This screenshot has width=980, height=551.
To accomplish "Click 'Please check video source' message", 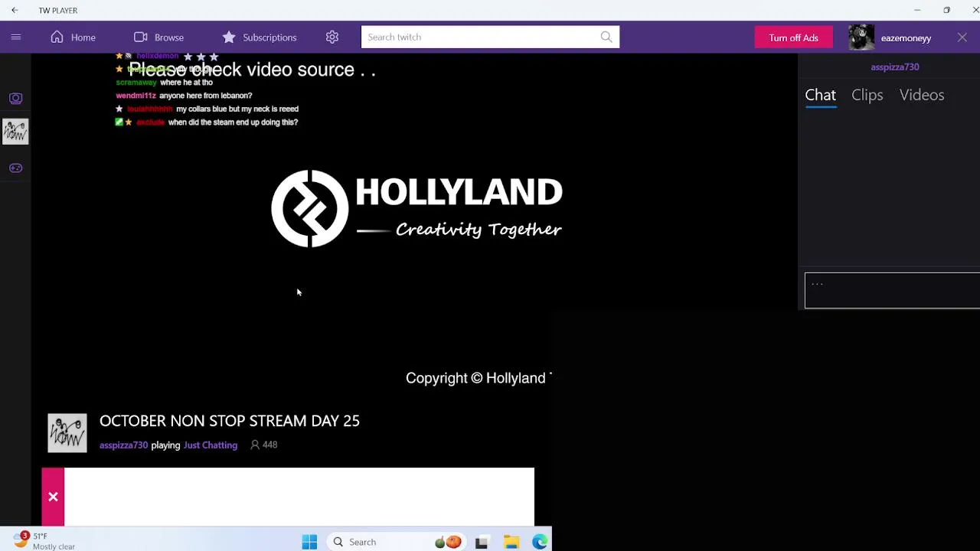I will (x=252, y=70).
